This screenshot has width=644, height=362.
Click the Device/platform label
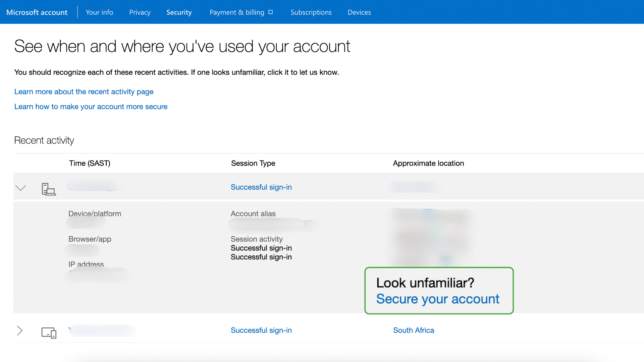click(95, 214)
